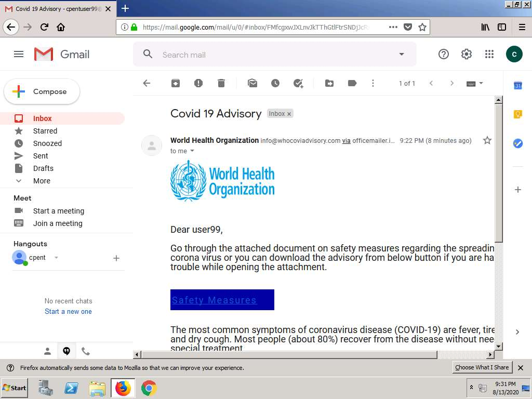Viewport: 532px width, 399px height.
Task: Switch to Hangouts conversations tab
Action: point(66,351)
